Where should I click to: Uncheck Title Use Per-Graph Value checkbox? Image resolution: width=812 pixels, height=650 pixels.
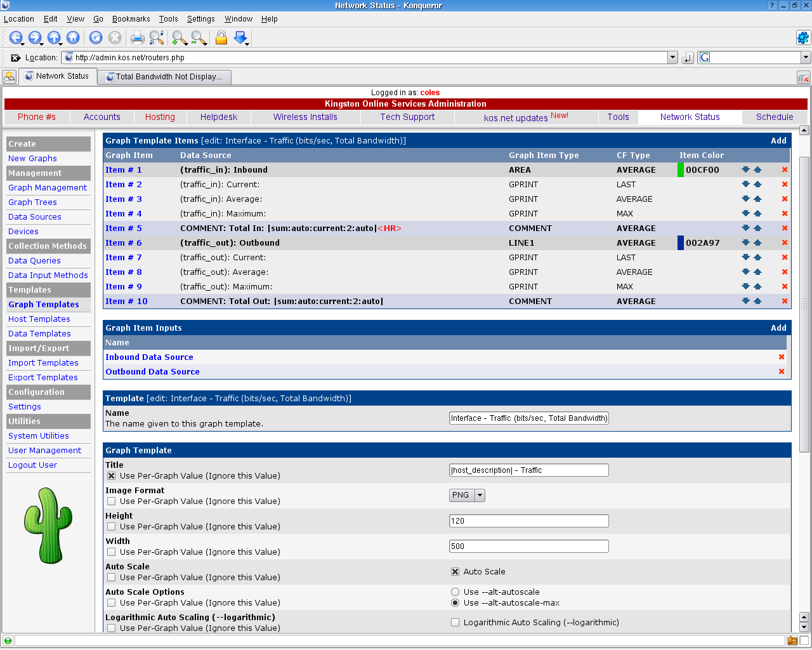pyautogui.click(x=112, y=475)
